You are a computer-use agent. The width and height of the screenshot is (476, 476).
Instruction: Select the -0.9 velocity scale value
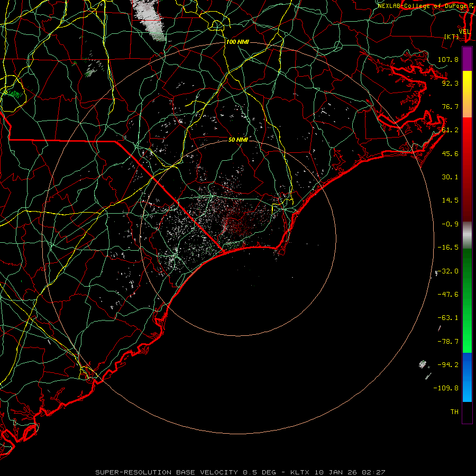450,224
